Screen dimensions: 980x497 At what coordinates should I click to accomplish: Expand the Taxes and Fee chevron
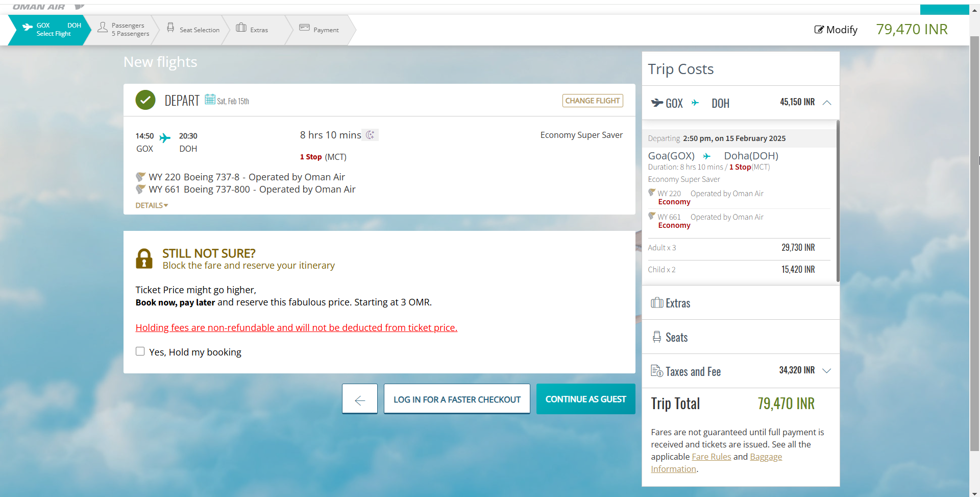click(827, 371)
